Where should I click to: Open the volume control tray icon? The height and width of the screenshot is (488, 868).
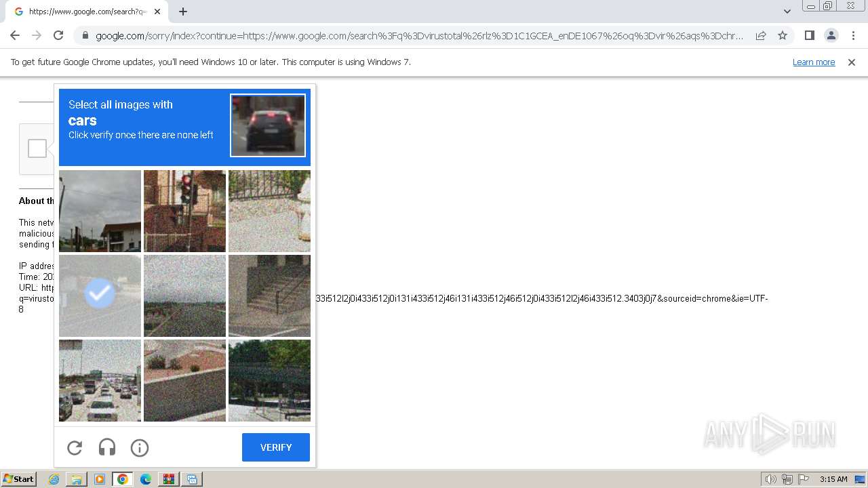click(771, 479)
